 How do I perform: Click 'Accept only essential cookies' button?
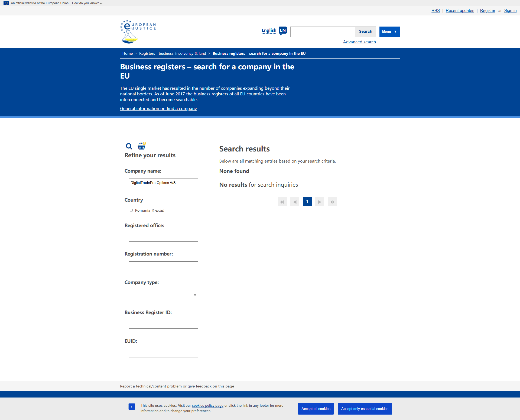point(365,409)
